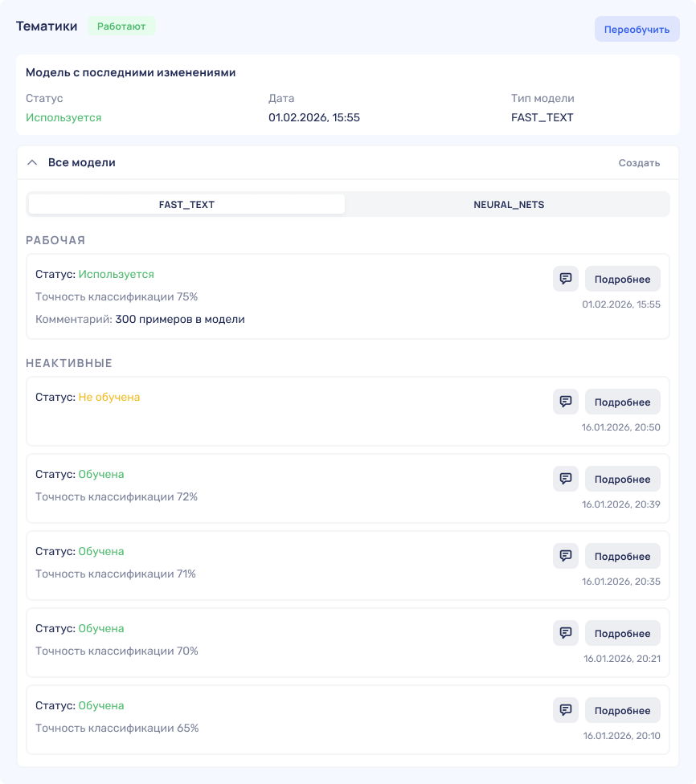Collapse the 'Все модели' section chevron
696x784 pixels.
tap(32, 162)
